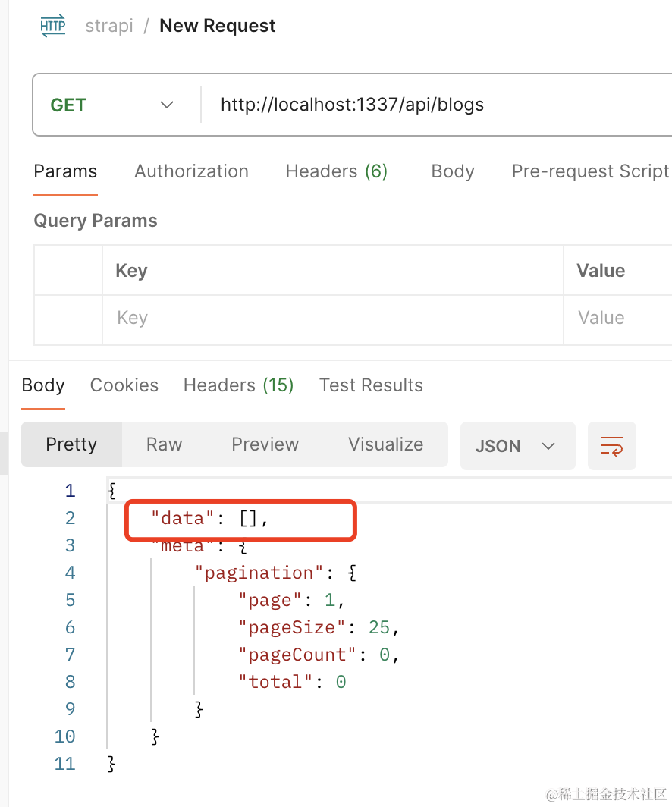Select the Preview view button

[x=265, y=444]
